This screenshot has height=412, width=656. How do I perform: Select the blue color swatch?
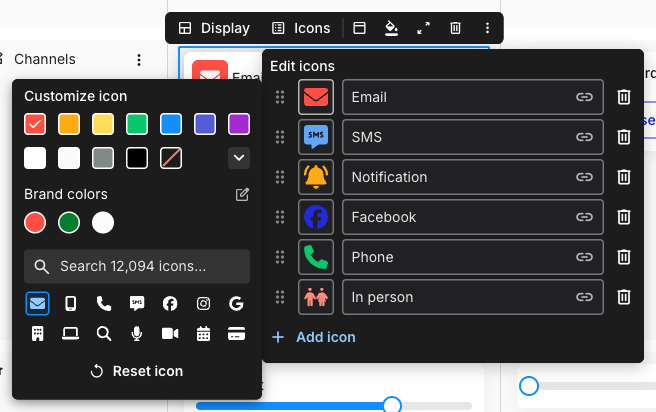pos(171,124)
